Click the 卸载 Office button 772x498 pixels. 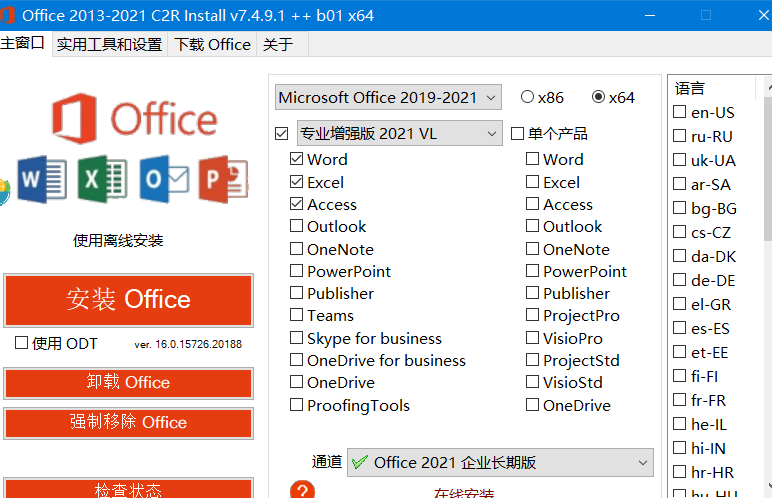(129, 383)
